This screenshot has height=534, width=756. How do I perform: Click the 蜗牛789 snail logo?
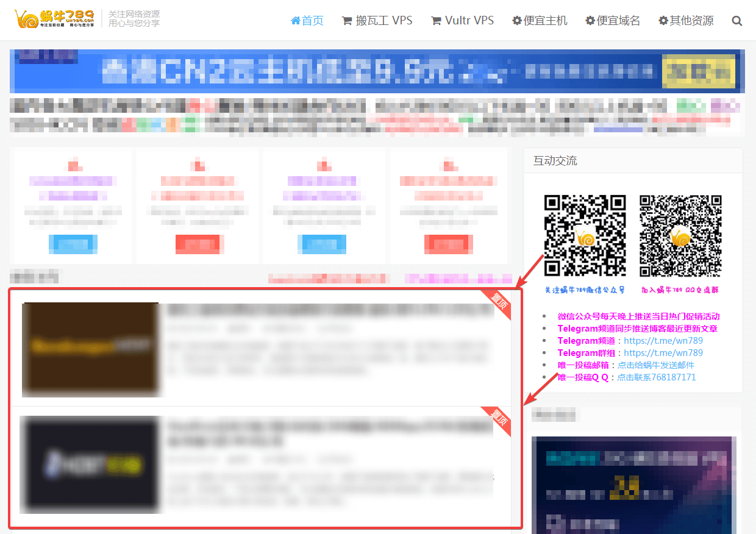pyautogui.click(x=55, y=20)
